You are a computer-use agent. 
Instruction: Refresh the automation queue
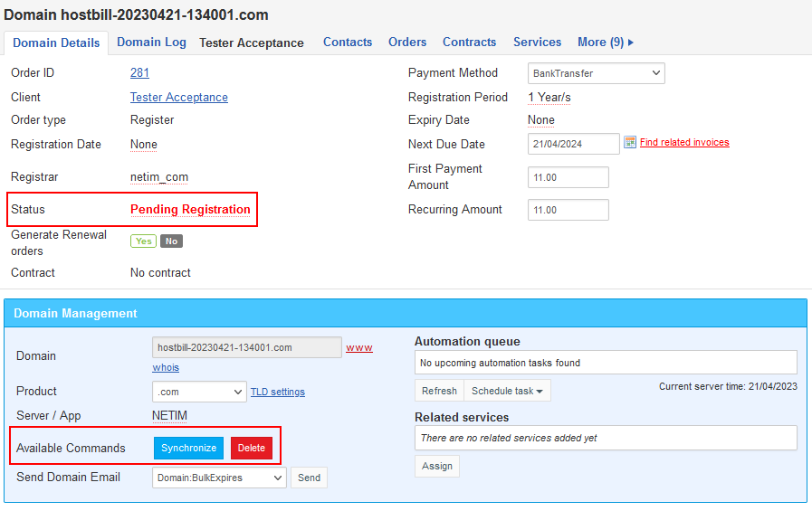[x=439, y=391]
